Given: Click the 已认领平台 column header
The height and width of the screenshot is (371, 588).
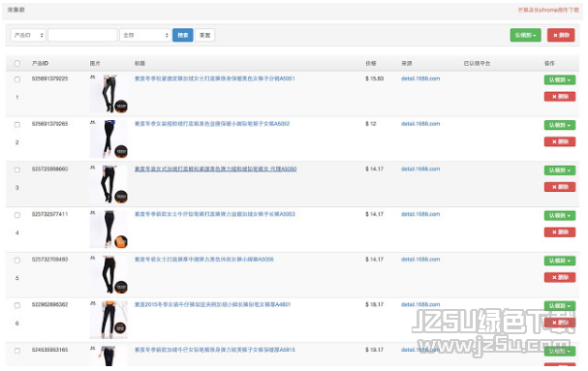Looking at the screenshot, I should tap(477, 63).
